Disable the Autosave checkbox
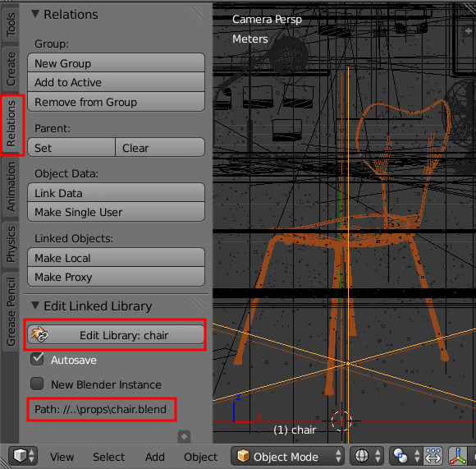 [x=37, y=359]
